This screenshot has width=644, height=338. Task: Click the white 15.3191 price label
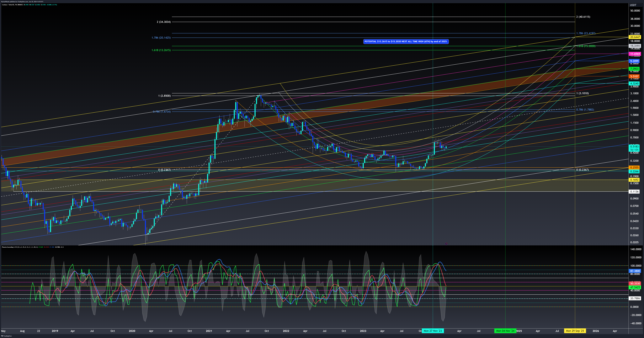coord(635,46)
